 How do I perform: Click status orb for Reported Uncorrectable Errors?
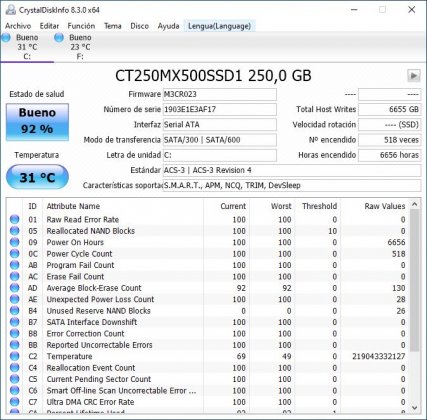pos(15,345)
